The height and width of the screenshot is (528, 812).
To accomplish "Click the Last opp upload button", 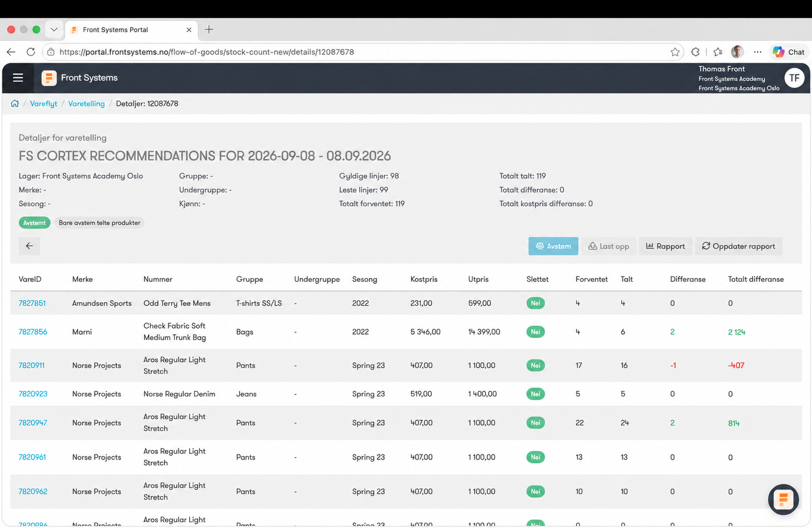I will click(x=608, y=246).
